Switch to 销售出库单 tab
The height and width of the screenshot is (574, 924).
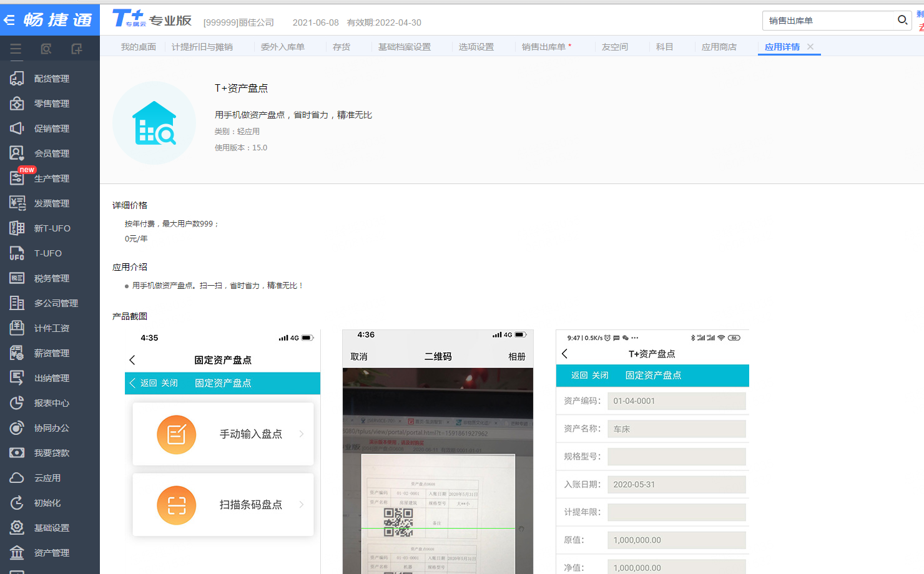tap(544, 47)
